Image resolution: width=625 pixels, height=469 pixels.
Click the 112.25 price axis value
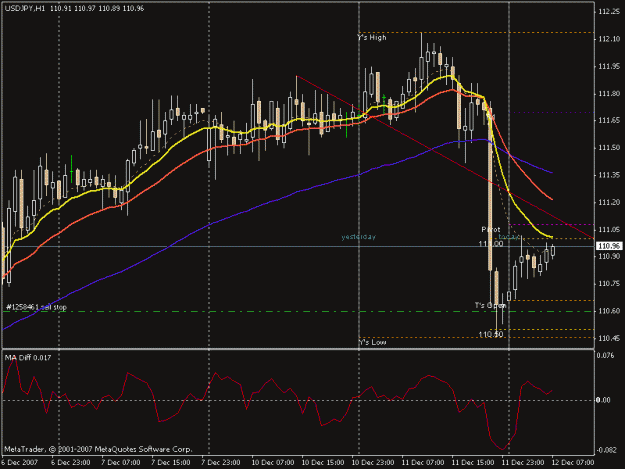[x=609, y=12]
